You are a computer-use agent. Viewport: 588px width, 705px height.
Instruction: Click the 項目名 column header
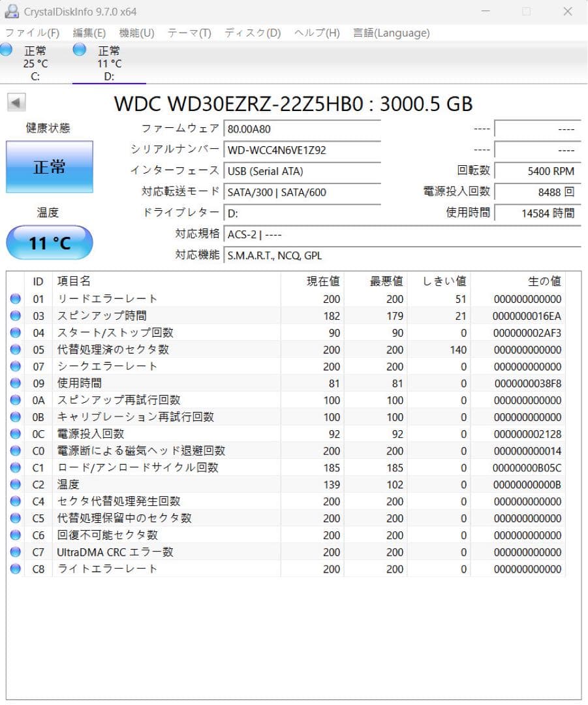tap(166, 281)
